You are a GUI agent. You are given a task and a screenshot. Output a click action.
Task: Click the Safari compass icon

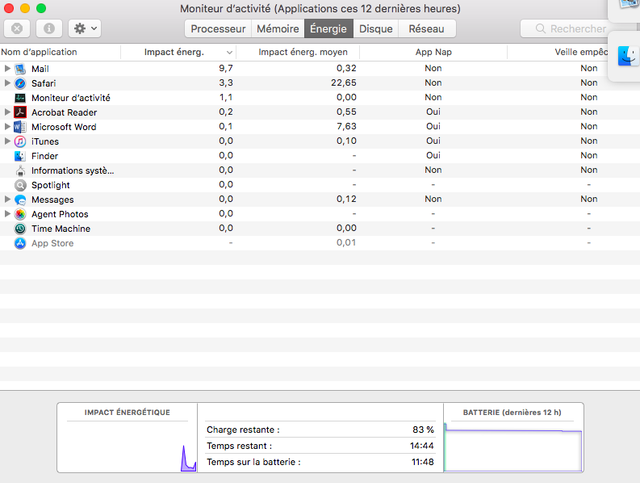tap(20, 83)
